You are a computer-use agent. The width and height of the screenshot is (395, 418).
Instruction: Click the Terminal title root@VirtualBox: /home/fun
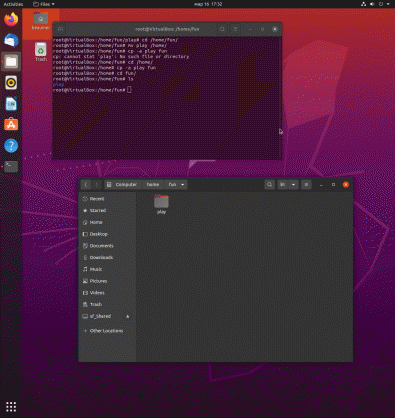(x=167, y=29)
